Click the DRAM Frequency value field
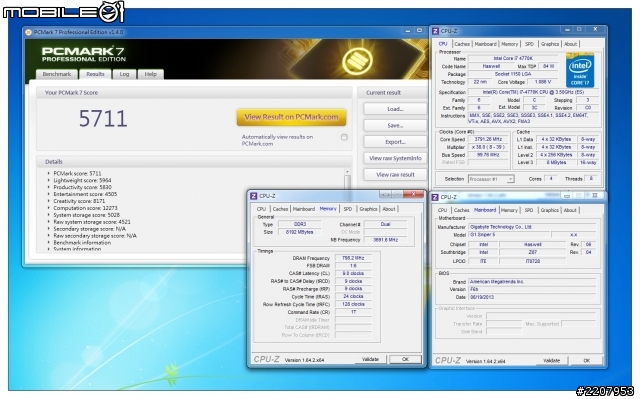The width and height of the screenshot is (640, 399). click(353, 258)
